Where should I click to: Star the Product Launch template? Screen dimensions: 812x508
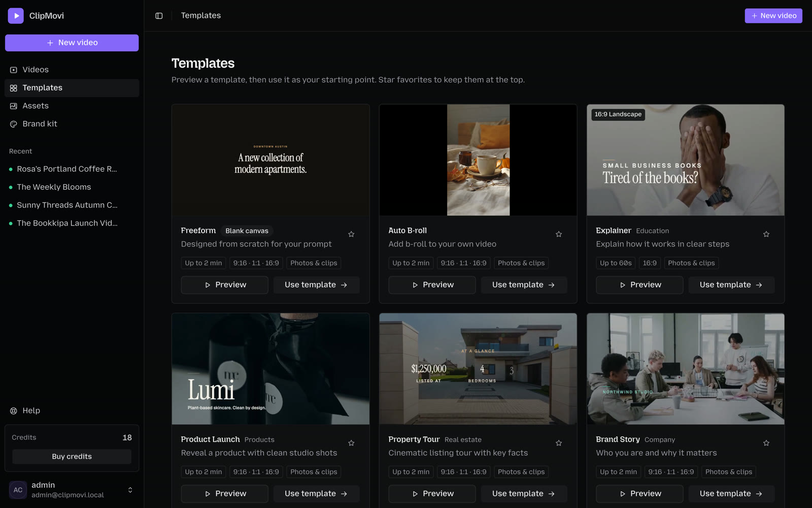tap(351, 443)
